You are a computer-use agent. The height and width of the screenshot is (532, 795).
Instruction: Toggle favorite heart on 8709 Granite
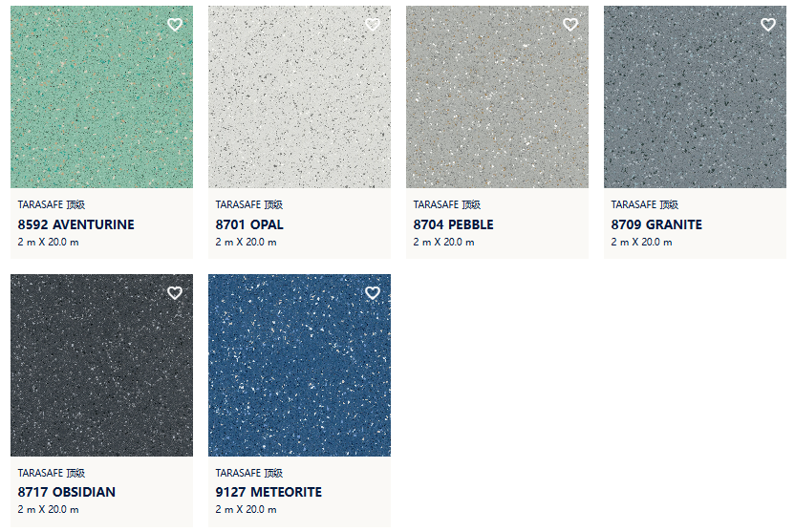click(x=768, y=24)
